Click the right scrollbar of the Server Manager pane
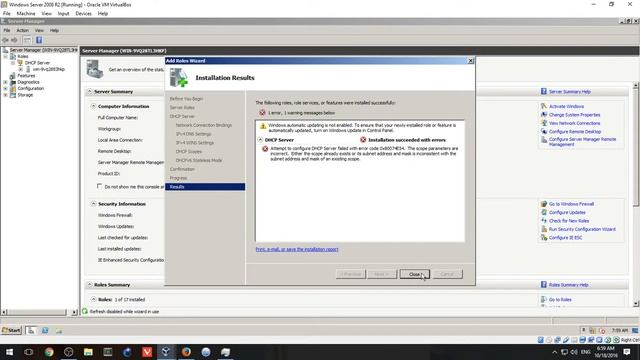640x360 pixels. 636,194
